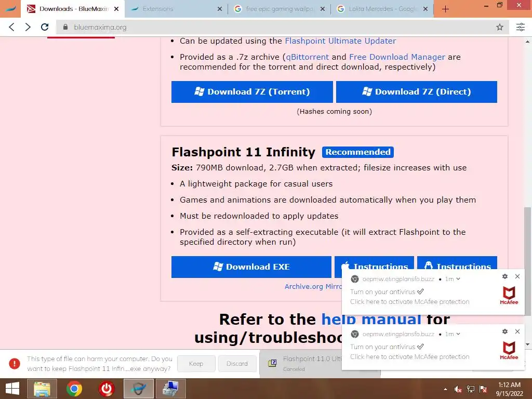
Task: Reload the bluemaxima.org page
Action: click(45, 27)
